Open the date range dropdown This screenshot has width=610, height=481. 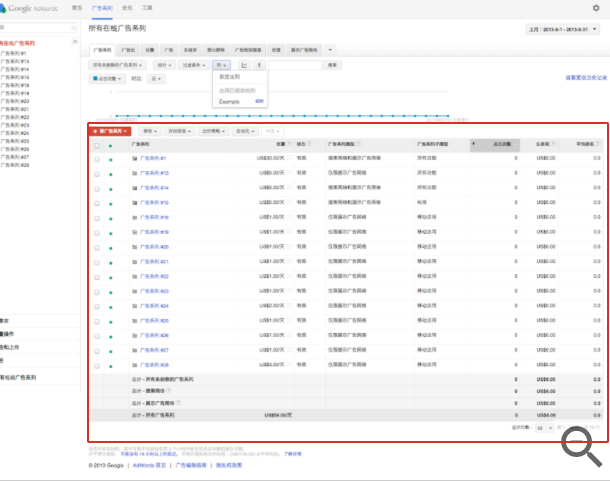coord(565,29)
